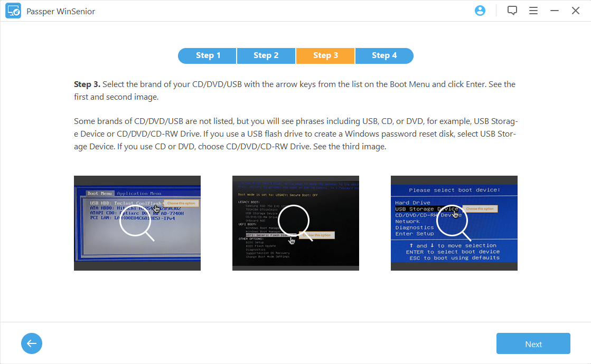Open the user account profile icon

tap(480, 11)
